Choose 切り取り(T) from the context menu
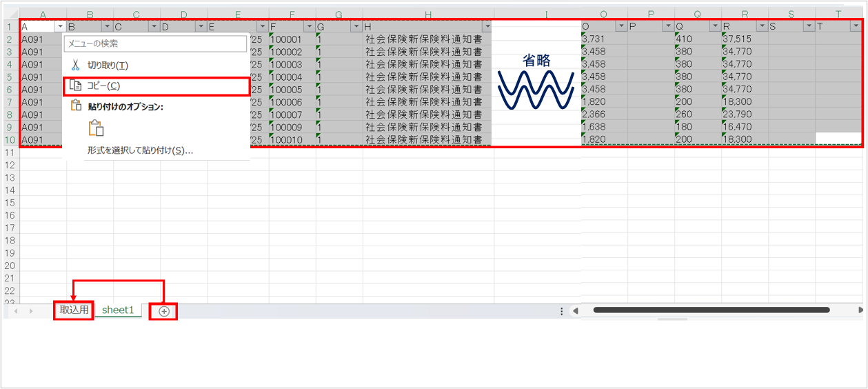 pyautogui.click(x=157, y=65)
